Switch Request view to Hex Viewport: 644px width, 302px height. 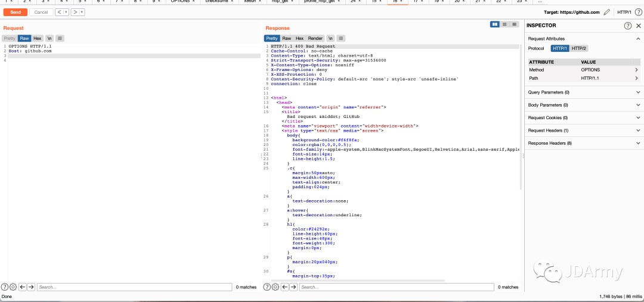click(38, 38)
